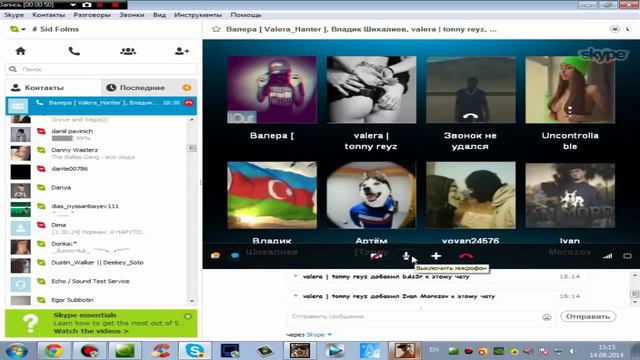Click the Отправить send button
The image size is (640, 360).
(x=588, y=317)
